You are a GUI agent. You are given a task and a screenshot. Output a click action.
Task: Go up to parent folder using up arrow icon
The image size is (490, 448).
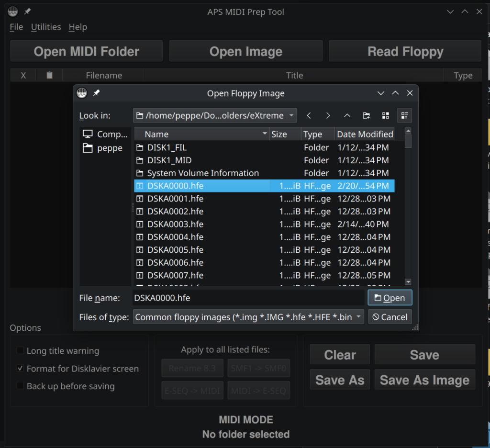347,115
